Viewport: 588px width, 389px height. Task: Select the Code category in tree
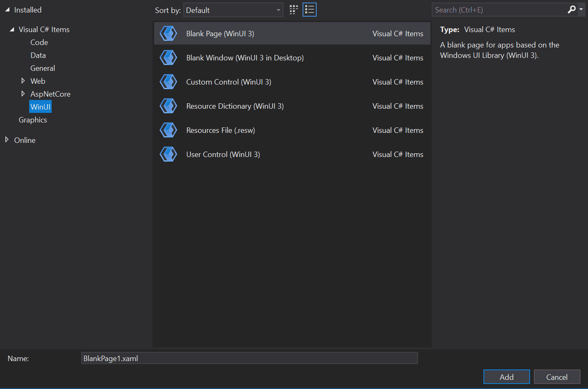[39, 42]
